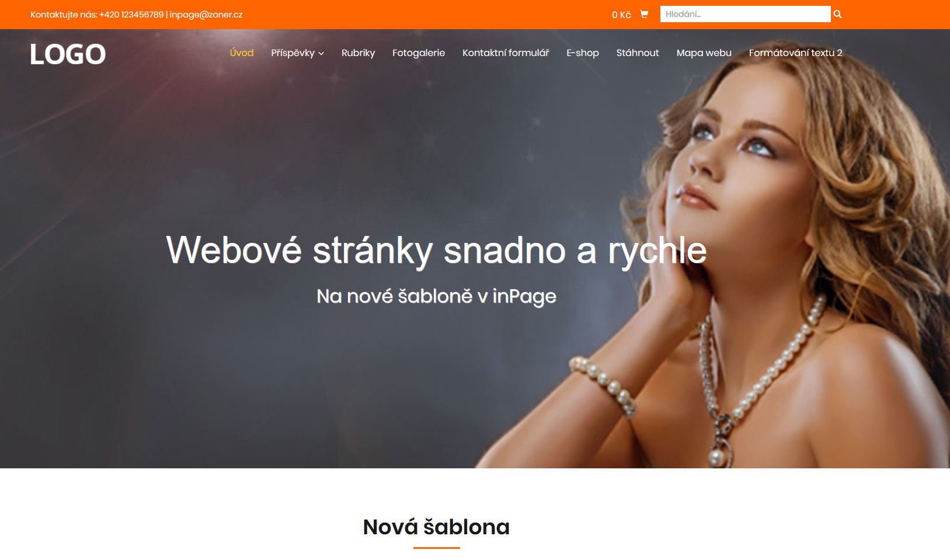Click the shopping cart icon
The width and height of the screenshot is (950, 560).
pyautogui.click(x=644, y=14)
